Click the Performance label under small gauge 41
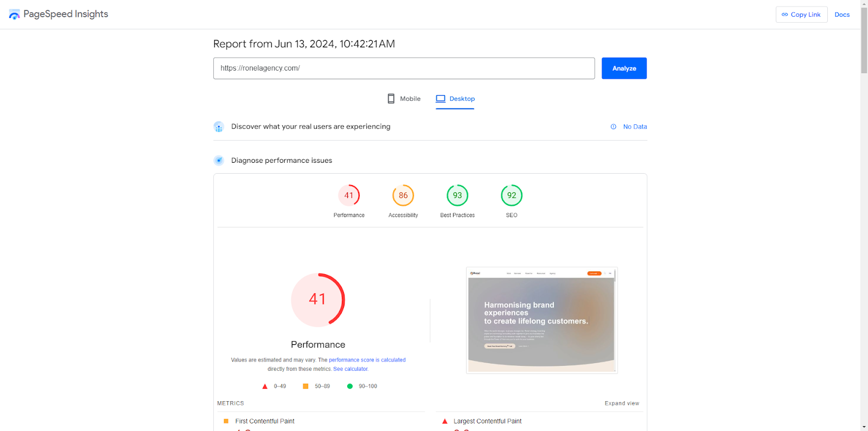Viewport: 868px width, 431px height. click(349, 215)
